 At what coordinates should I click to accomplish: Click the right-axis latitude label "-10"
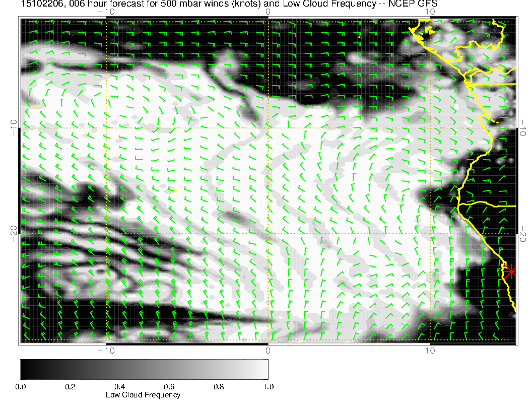tap(523, 128)
